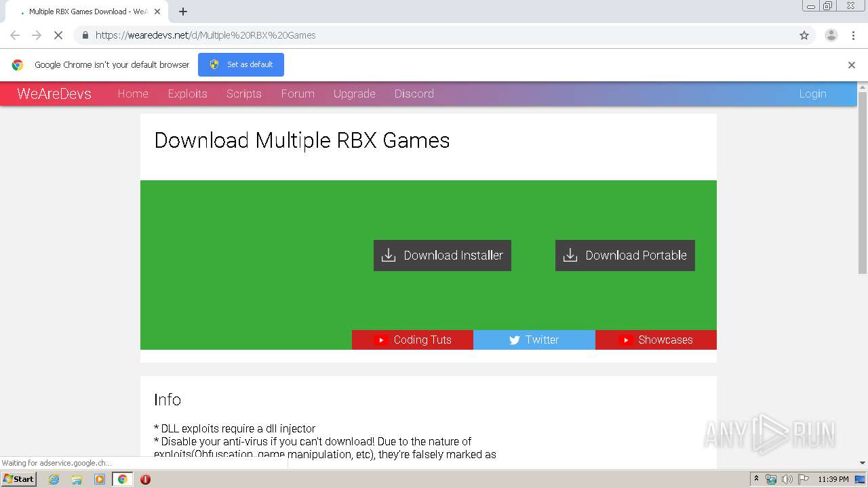This screenshot has height=488, width=868.
Task: Click the padlock site info icon
Action: click(85, 35)
